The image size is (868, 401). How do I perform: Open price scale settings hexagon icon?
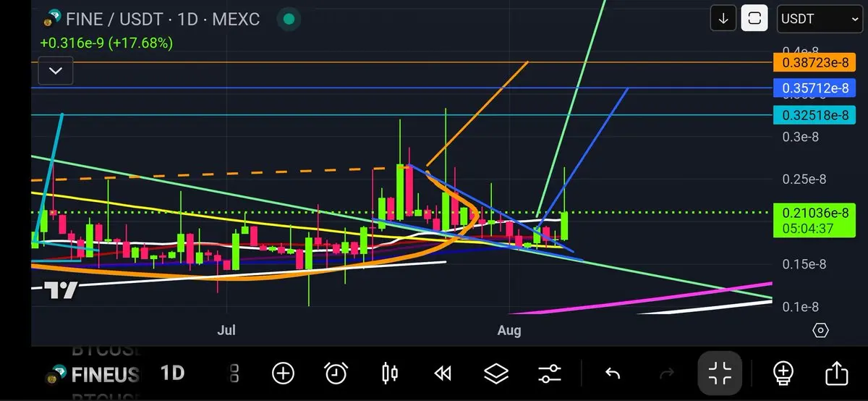[x=820, y=331]
